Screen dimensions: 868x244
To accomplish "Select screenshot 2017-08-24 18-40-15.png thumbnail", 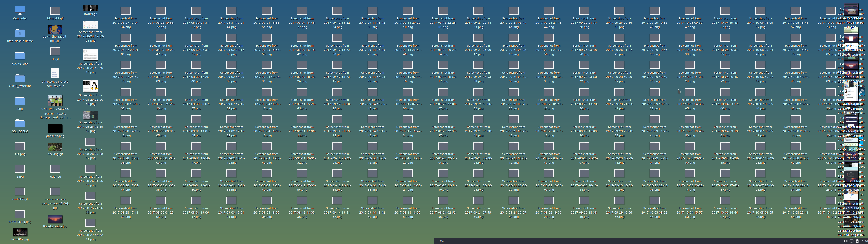I will click(90, 55).
